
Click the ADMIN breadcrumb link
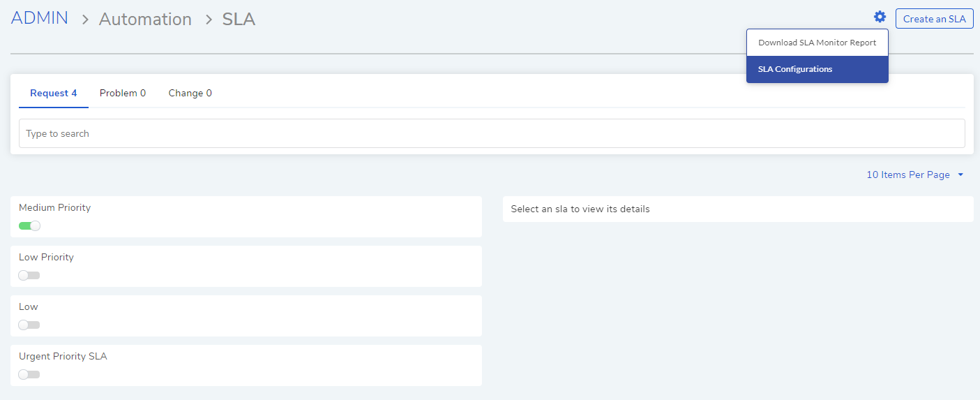click(x=40, y=18)
